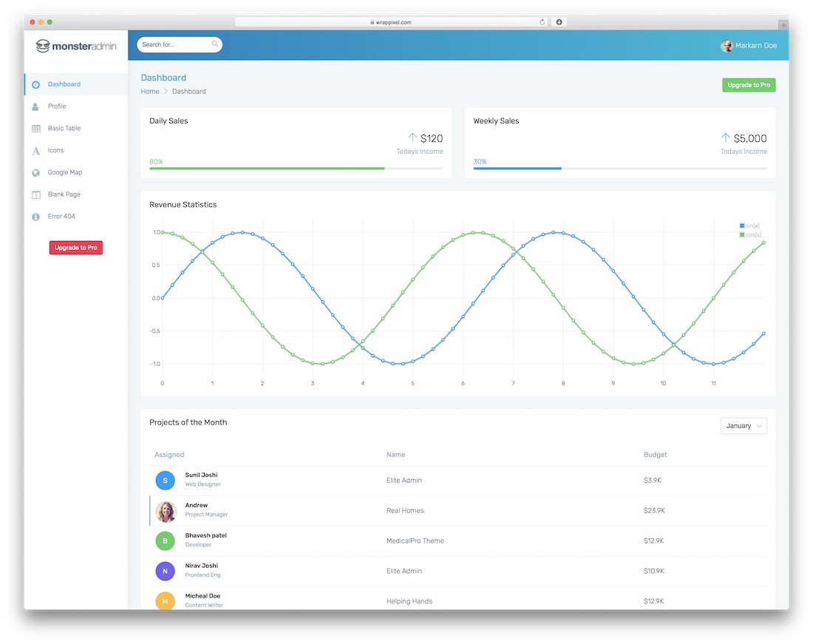
Task: Click the Bhavesh patel name
Action: pyautogui.click(x=206, y=535)
